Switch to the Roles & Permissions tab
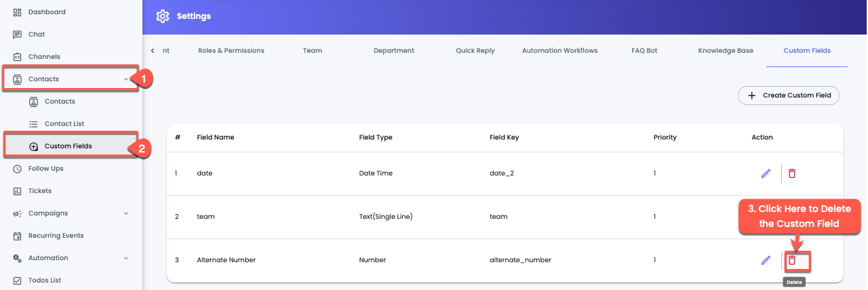Image resolution: width=868 pixels, height=290 pixels. click(x=231, y=51)
